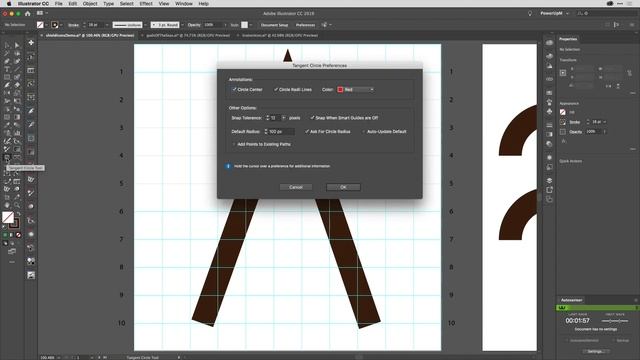The height and width of the screenshot is (360, 640).
Task: Open the File menu
Action: [59, 4]
